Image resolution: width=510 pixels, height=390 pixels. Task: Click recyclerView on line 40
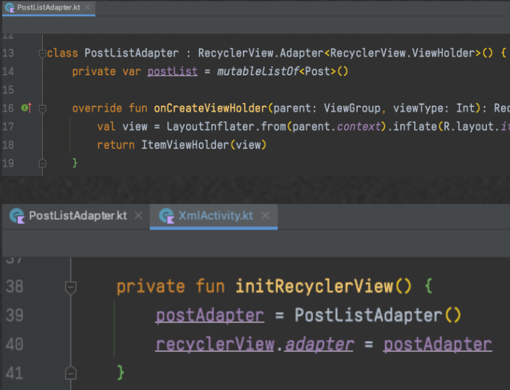tap(215, 344)
